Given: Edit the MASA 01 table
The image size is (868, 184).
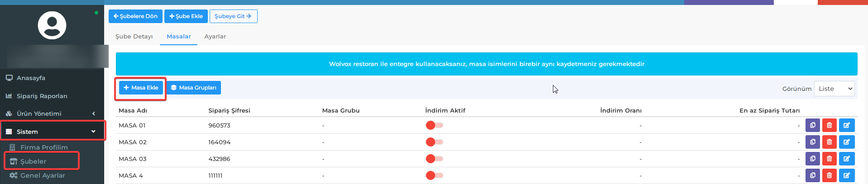Looking at the screenshot, I should pyautogui.click(x=846, y=125).
